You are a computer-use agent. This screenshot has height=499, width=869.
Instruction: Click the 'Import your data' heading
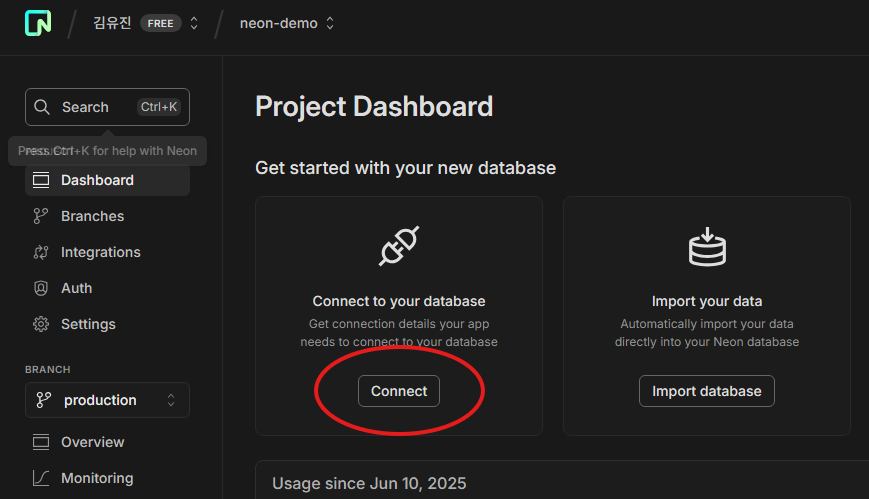click(x=707, y=301)
